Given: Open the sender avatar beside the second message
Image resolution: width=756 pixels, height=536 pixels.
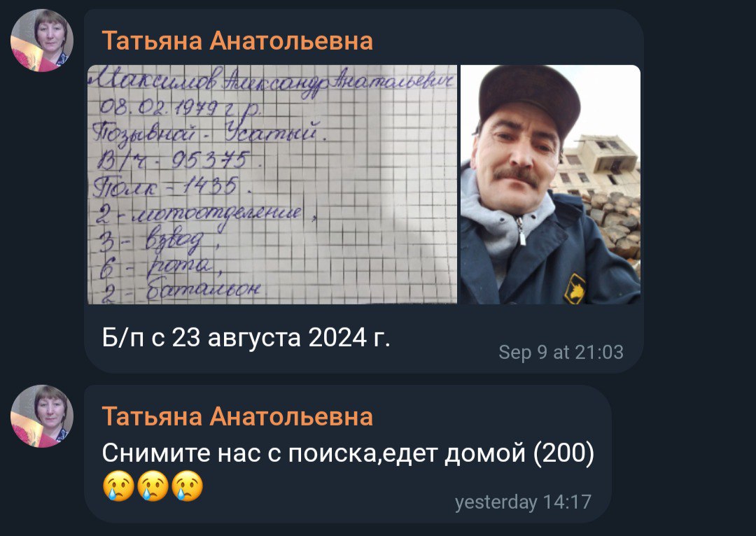Looking at the screenshot, I should coord(42,416).
